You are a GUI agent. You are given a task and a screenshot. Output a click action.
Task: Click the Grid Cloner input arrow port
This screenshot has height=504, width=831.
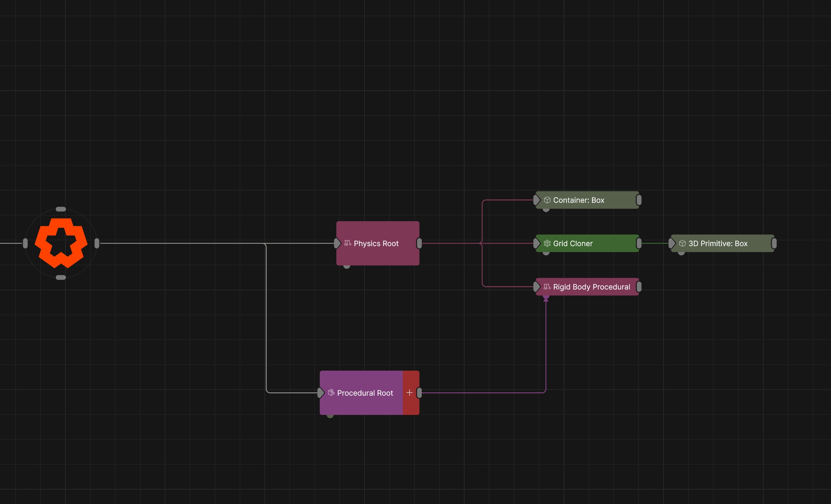coord(536,244)
